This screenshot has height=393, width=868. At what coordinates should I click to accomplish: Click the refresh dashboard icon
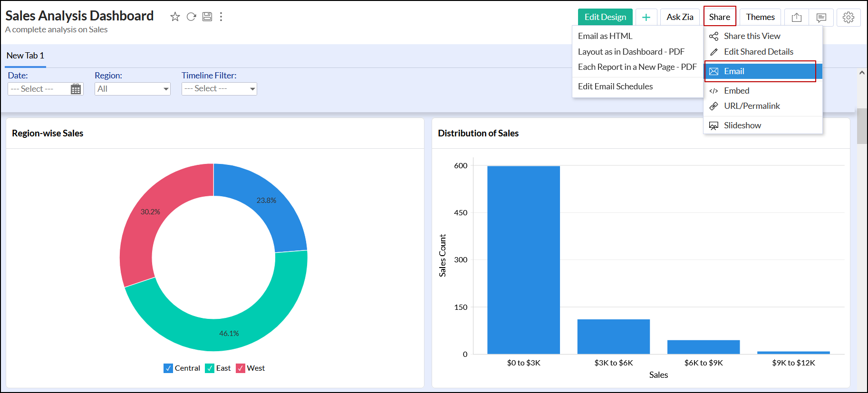[191, 17]
